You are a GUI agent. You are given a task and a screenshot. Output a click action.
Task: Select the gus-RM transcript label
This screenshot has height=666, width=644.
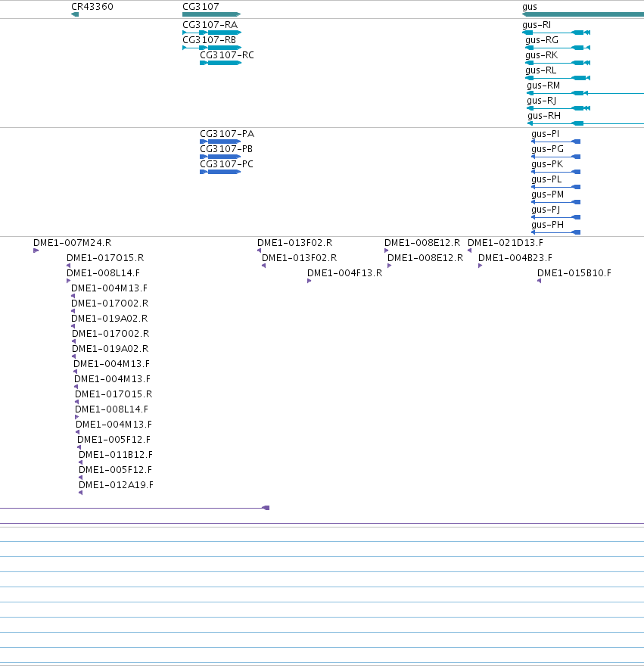pyautogui.click(x=543, y=86)
